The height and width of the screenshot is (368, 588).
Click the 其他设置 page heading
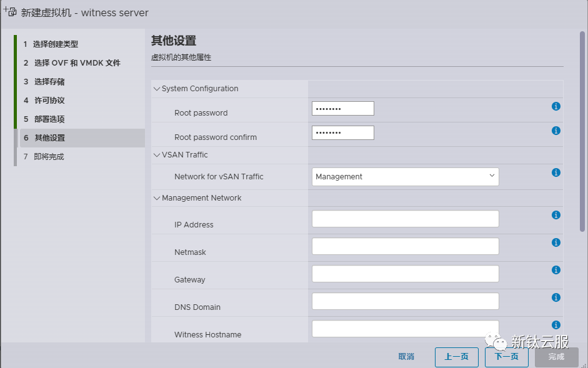pos(174,41)
